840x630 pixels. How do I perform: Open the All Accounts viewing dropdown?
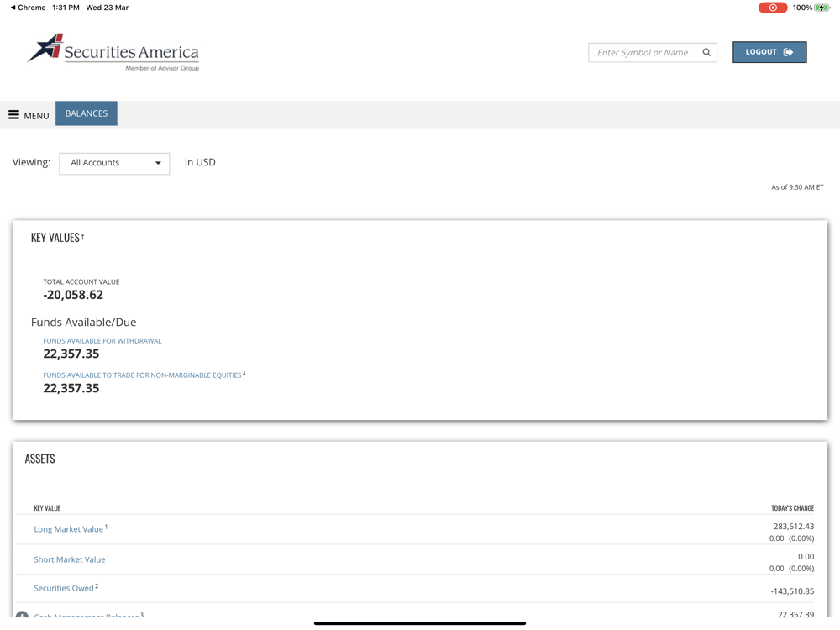pyautogui.click(x=114, y=164)
